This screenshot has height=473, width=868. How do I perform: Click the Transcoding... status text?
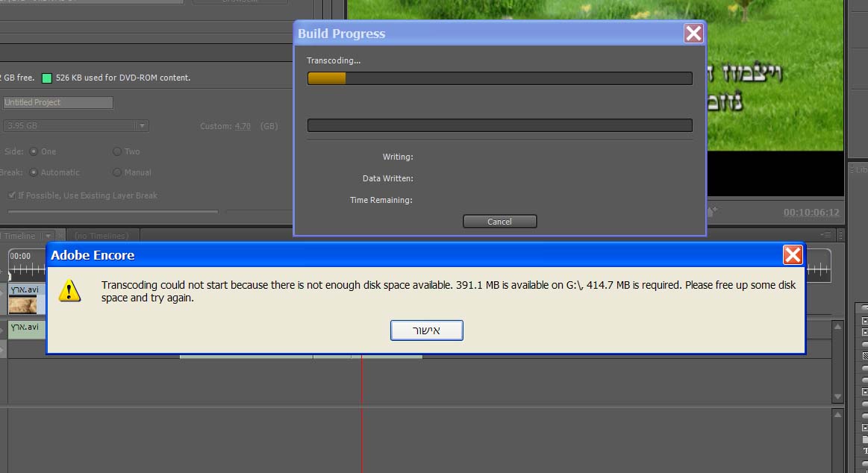334,61
